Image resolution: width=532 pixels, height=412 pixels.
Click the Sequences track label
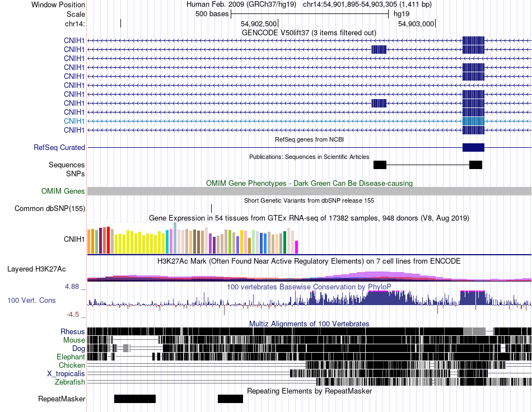click(x=67, y=165)
